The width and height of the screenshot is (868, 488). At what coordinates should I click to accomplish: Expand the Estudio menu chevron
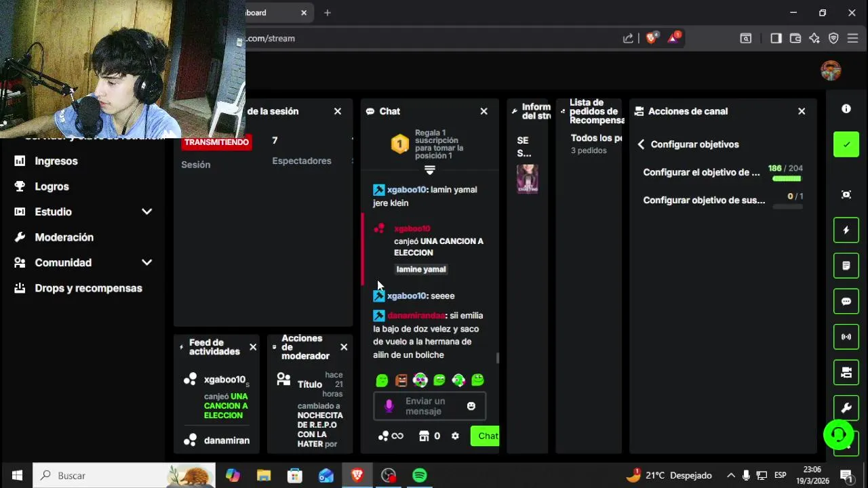pos(146,212)
